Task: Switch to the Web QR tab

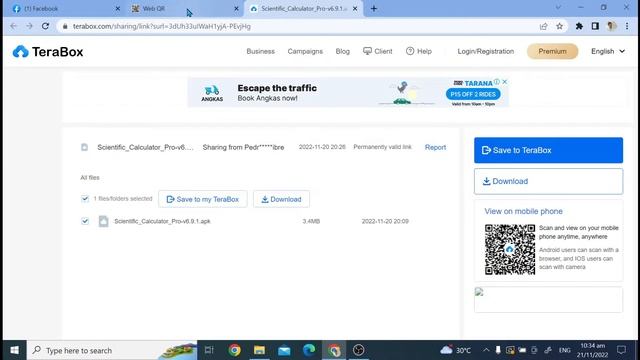Action: [x=184, y=9]
